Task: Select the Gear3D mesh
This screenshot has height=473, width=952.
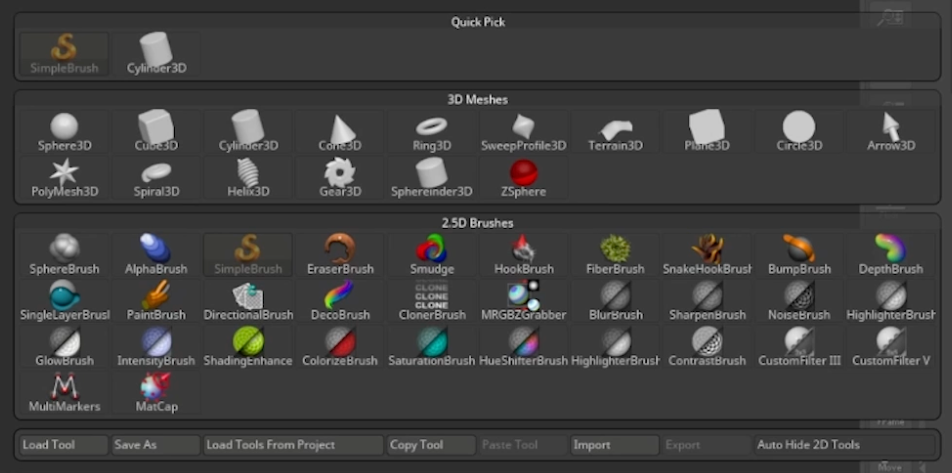Action: 340,178
